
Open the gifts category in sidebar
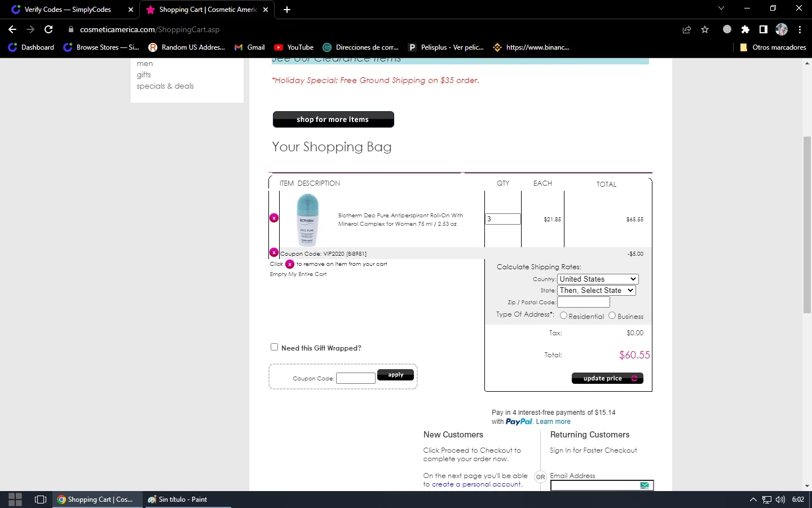[144, 75]
